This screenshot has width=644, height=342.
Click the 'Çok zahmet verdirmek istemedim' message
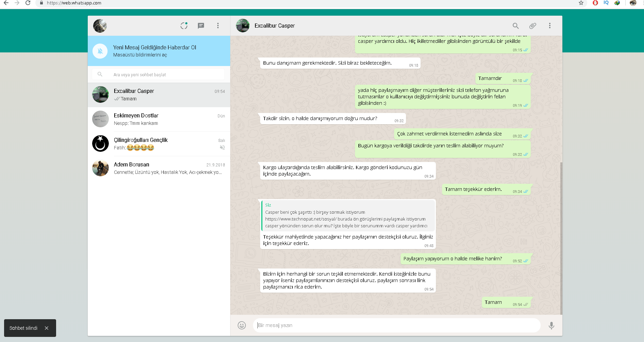[462, 134]
